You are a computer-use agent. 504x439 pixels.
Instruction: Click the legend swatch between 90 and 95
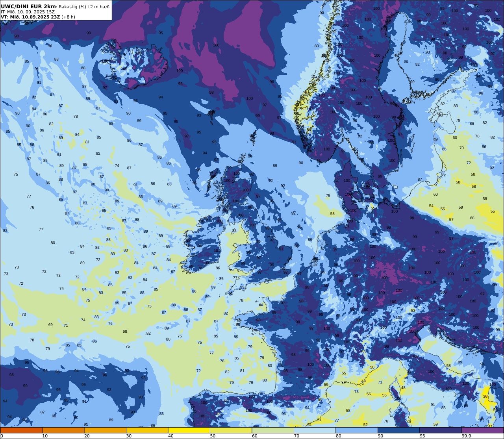tap(398, 430)
